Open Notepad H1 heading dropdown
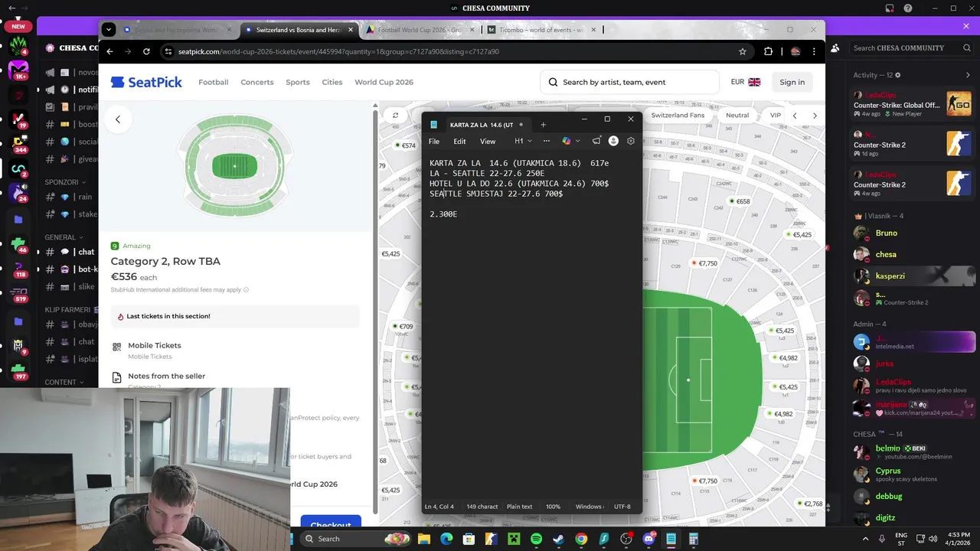Screen dimensions: 980x551 pyautogui.click(x=523, y=141)
